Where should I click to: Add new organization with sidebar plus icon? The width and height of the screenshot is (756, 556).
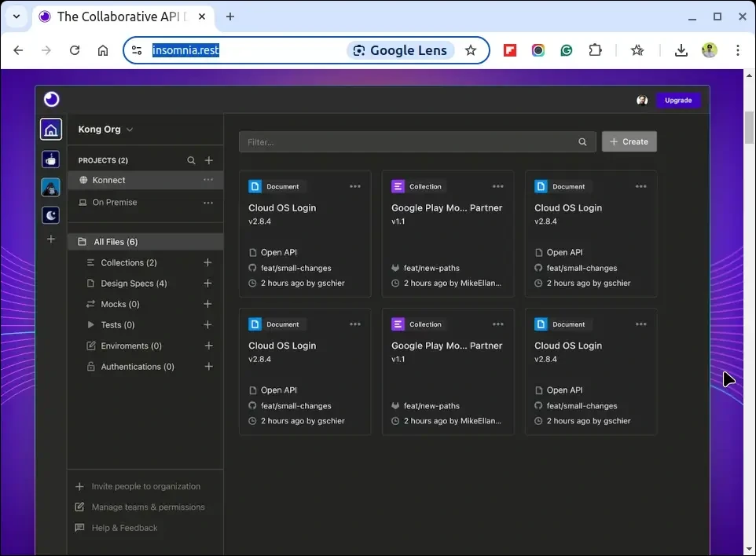pyautogui.click(x=50, y=239)
